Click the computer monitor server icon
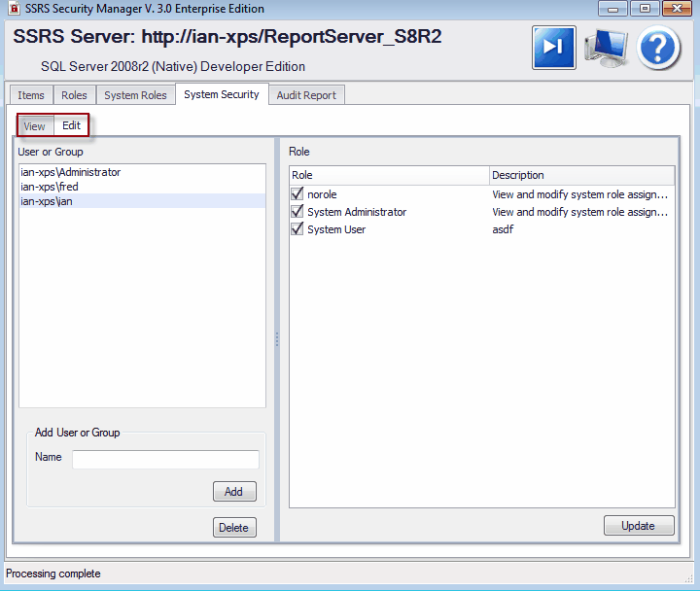Screen dimensions: 700x591 (x=607, y=48)
